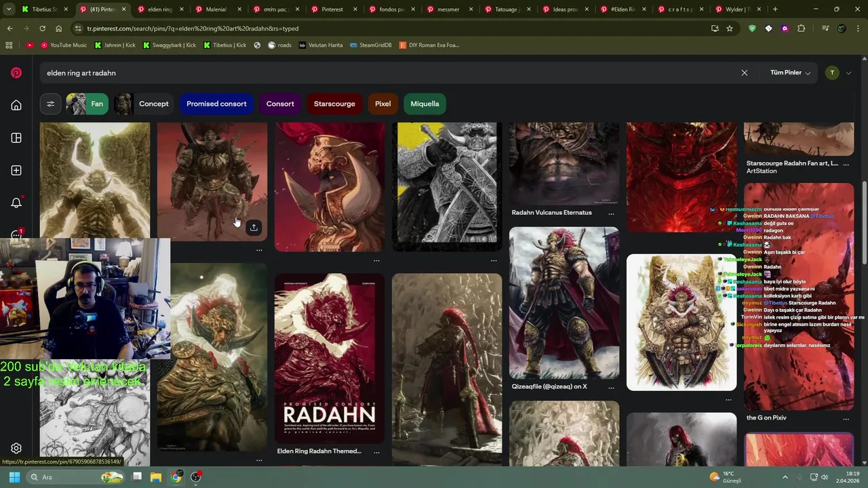868x488 pixels.
Task: Open the 'YouTube Music' bookmark
Action: [64, 45]
